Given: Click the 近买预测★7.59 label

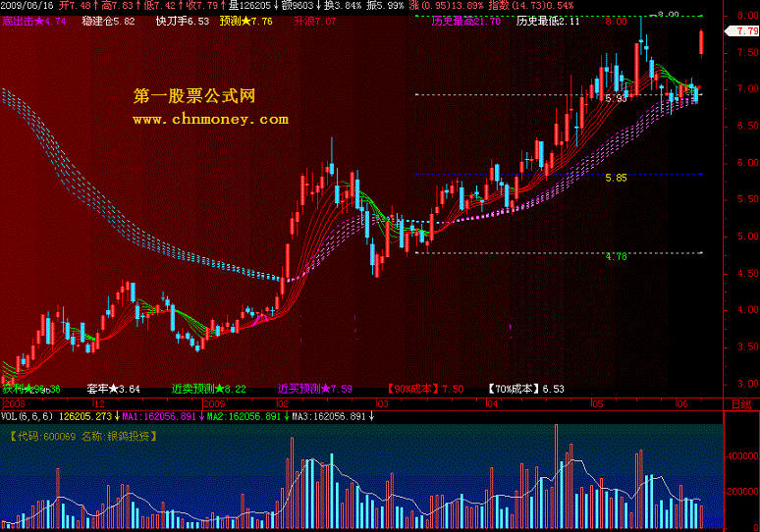Looking at the screenshot, I should pos(315,389).
